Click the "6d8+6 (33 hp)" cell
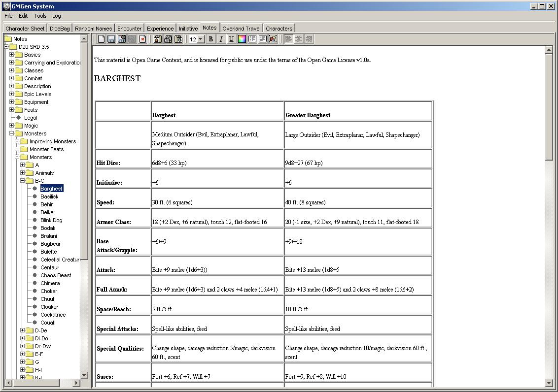Image resolution: width=558 pixels, height=392 pixels. [217, 159]
